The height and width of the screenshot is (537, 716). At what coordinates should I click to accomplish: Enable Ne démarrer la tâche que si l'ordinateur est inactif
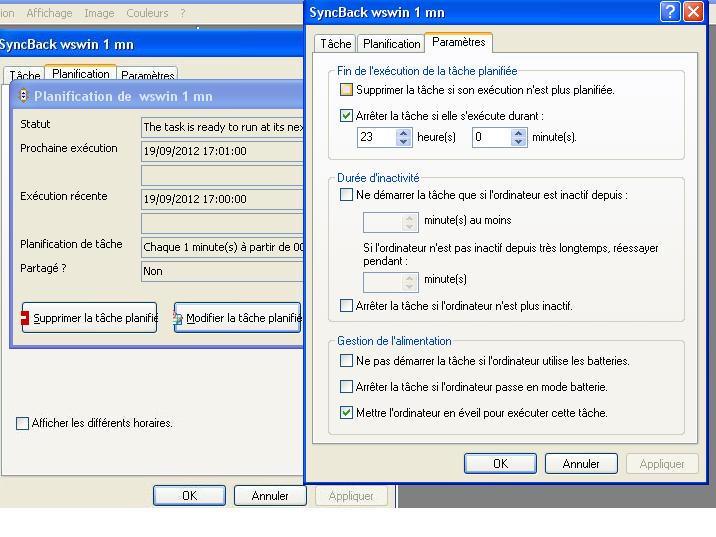click(346, 195)
